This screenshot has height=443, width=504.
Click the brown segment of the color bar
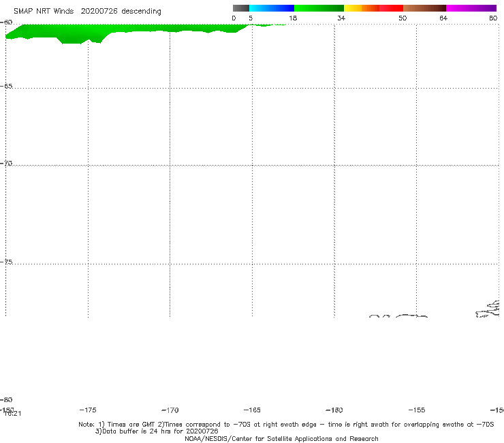pos(424,8)
